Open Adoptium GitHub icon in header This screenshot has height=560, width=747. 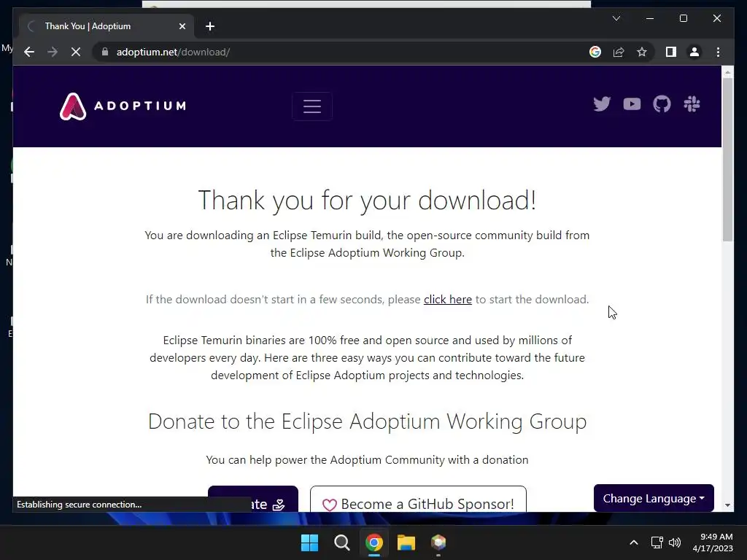point(662,104)
